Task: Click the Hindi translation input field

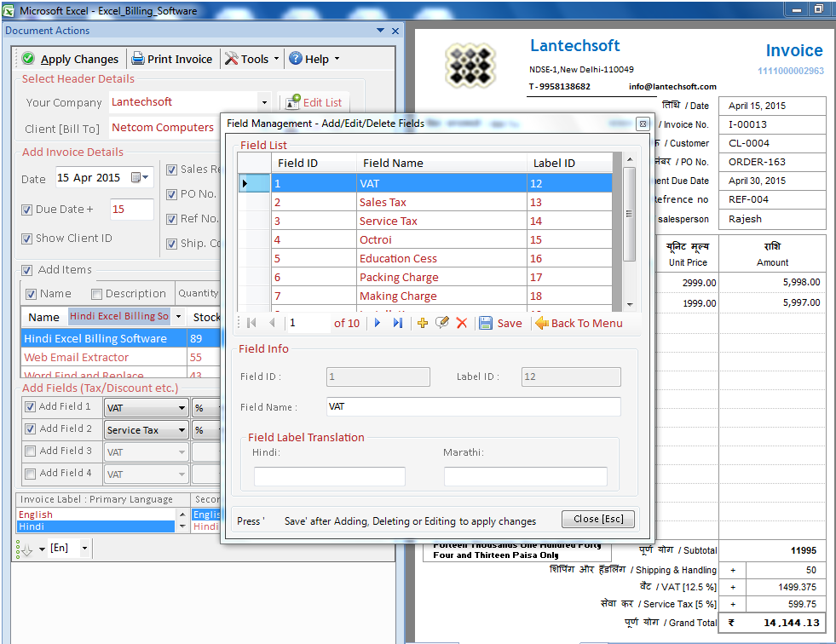Action: 330,476
